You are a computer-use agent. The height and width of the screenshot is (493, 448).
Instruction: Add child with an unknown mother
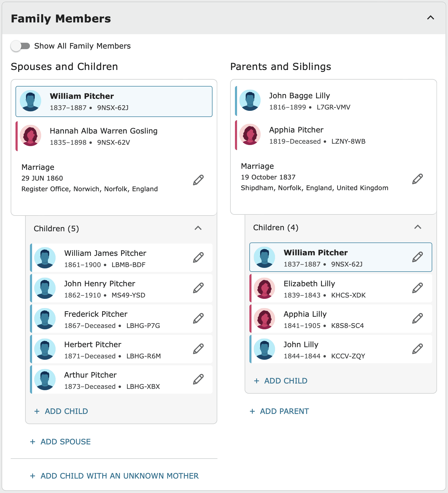click(x=114, y=476)
